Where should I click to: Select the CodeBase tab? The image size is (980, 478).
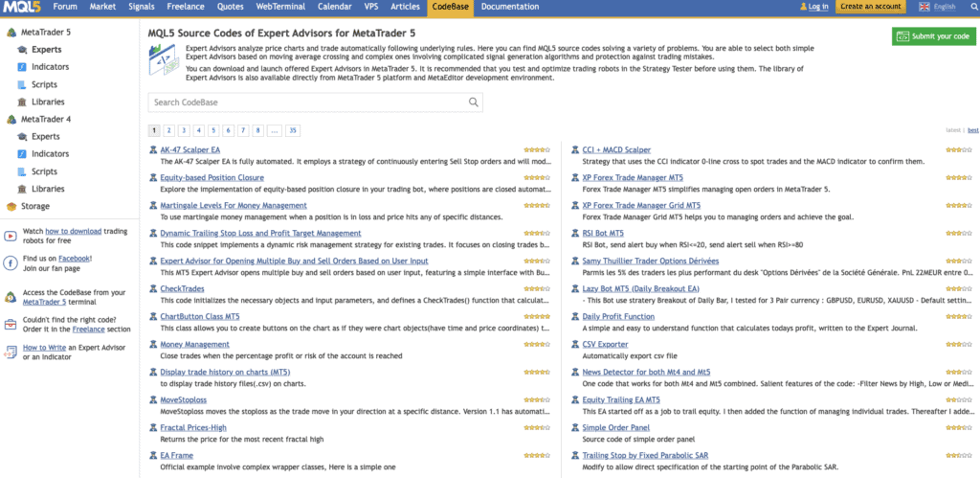pyautogui.click(x=450, y=7)
